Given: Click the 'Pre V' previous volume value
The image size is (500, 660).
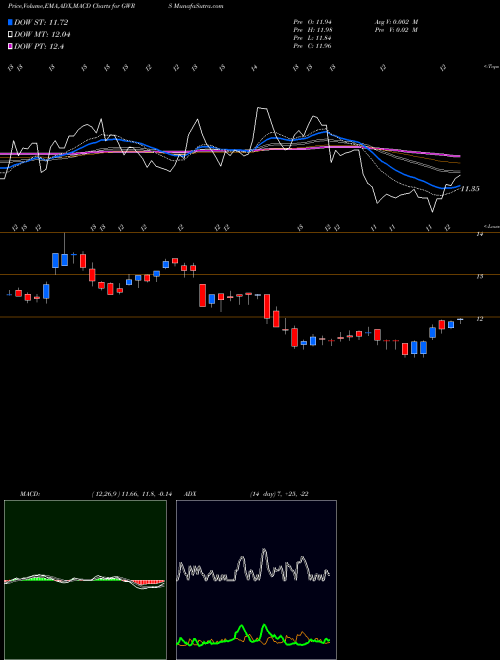Looking at the screenshot, I should (396, 30).
